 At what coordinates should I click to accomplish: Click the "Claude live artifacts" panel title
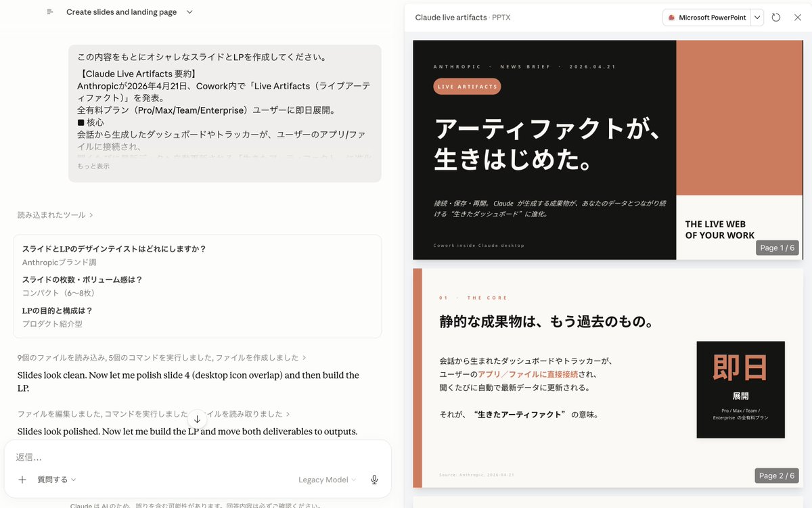pos(451,18)
